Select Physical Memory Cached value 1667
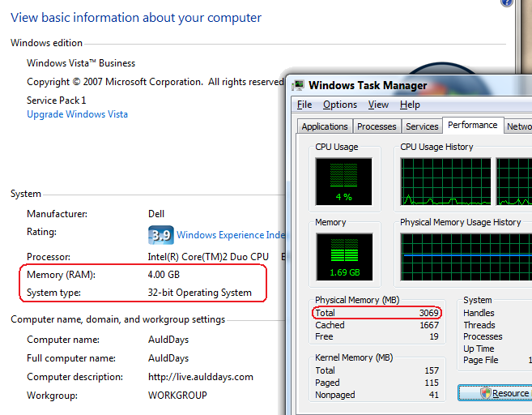The height and width of the screenshot is (415, 532). pos(429,325)
